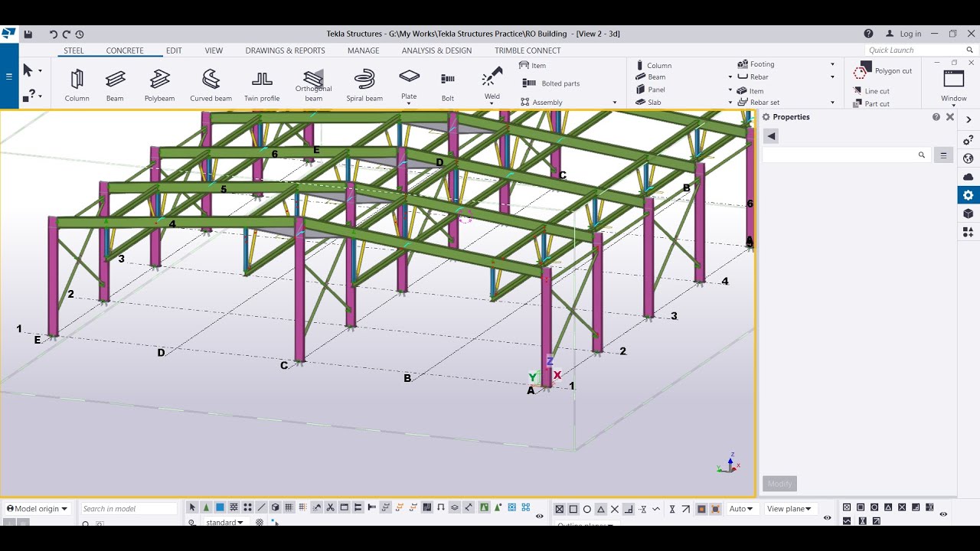Image resolution: width=980 pixels, height=551 pixels.
Task: Pick the Plate tool
Action: pos(409,82)
